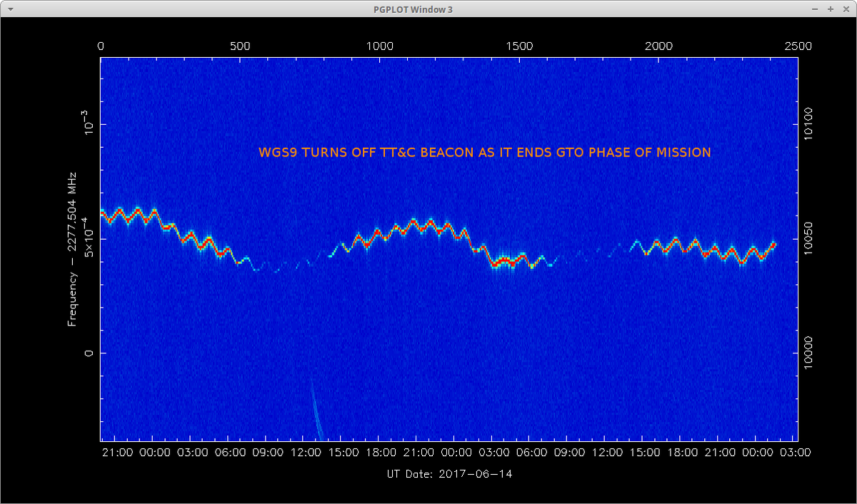Minimize the PGPLOT Window 3

click(x=816, y=9)
